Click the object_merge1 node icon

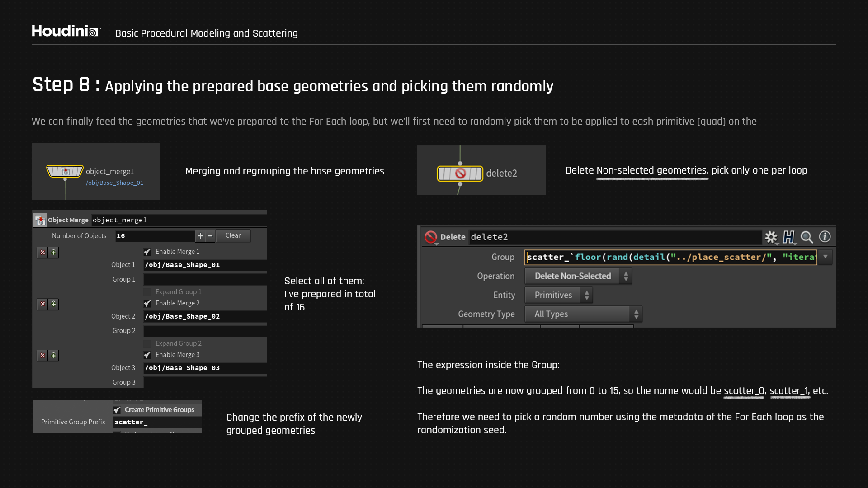[x=65, y=171]
